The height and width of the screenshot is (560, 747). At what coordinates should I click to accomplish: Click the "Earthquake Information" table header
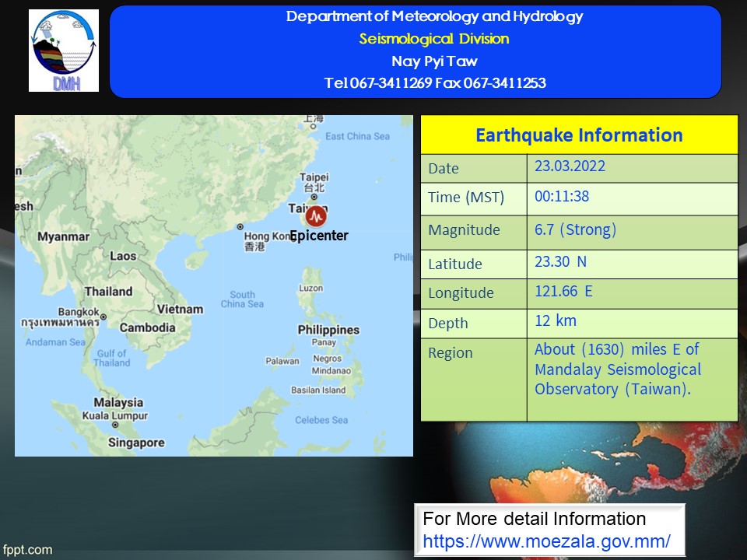pyautogui.click(x=579, y=135)
